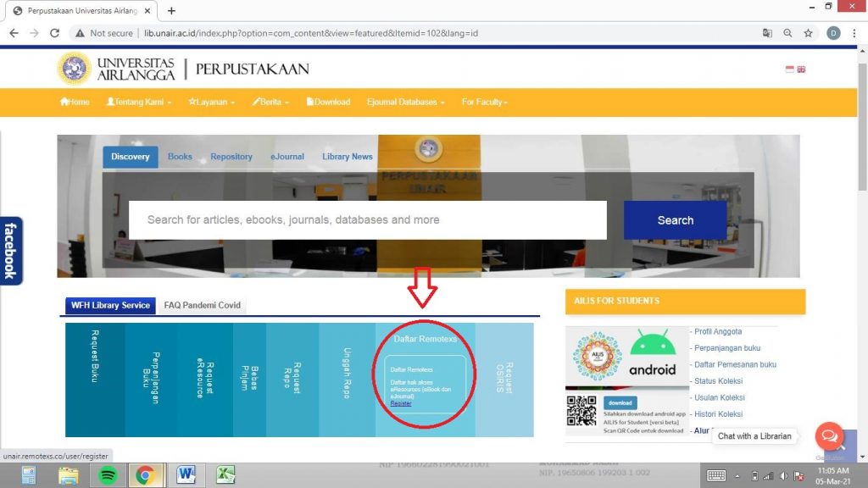Open the Profil Anggota link

pyautogui.click(x=718, y=331)
